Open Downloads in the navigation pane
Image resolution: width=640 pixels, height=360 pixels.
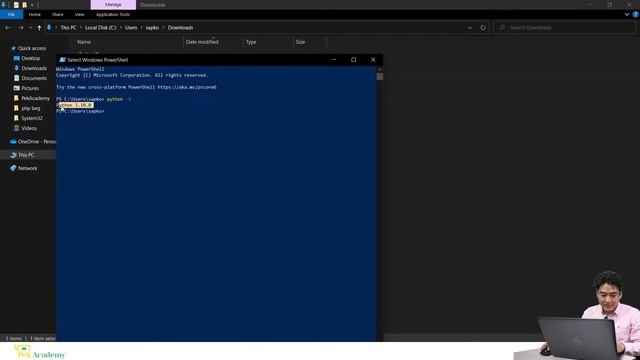[34, 68]
